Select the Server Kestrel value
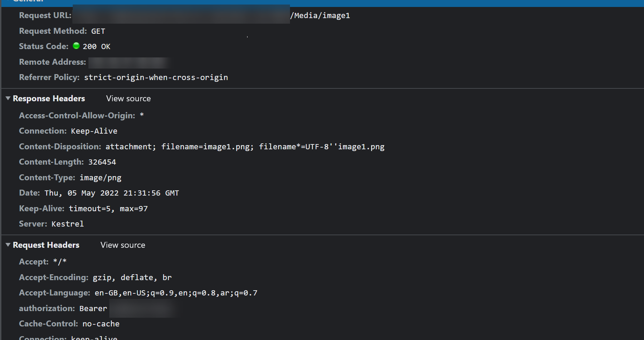The image size is (644, 340). [x=67, y=224]
